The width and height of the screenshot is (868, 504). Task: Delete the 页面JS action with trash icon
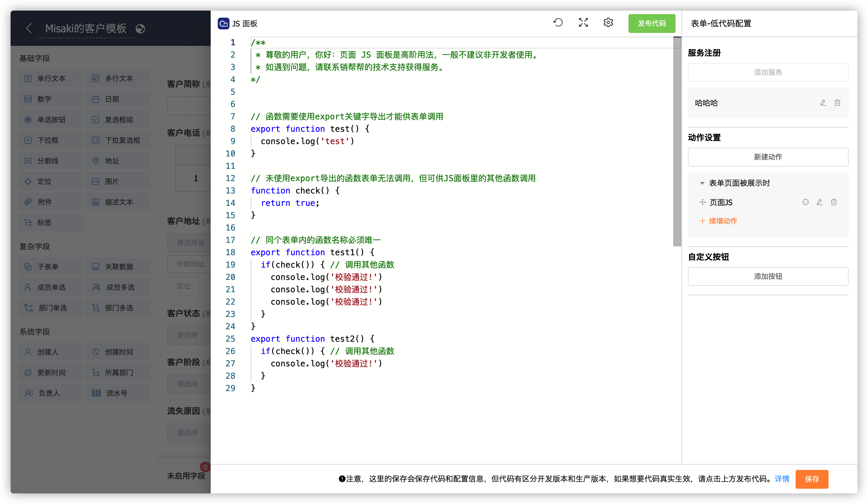tap(834, 202)
